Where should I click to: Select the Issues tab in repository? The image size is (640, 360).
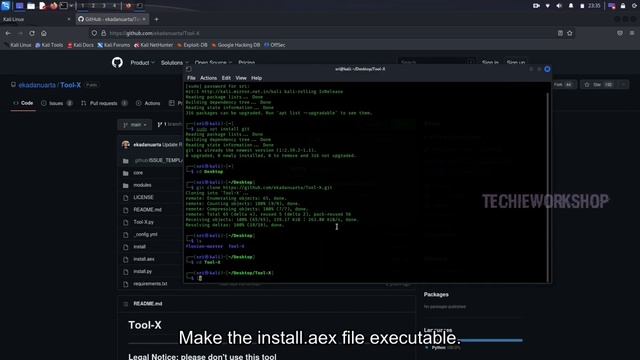coord(57,103)
